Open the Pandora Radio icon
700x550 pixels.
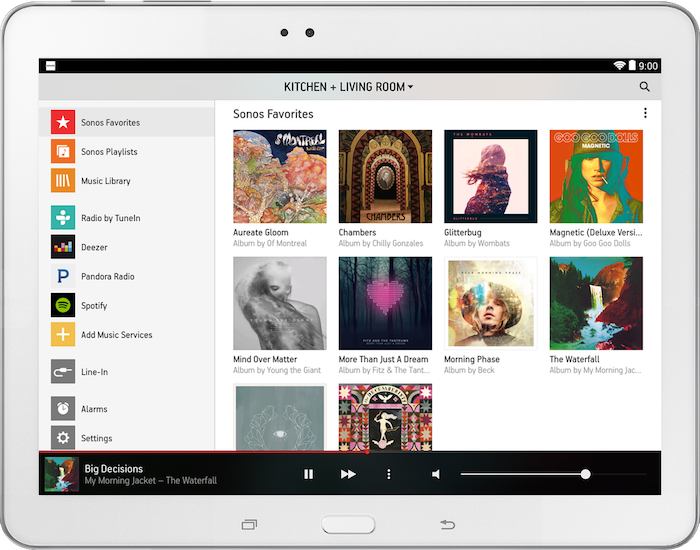63,276
